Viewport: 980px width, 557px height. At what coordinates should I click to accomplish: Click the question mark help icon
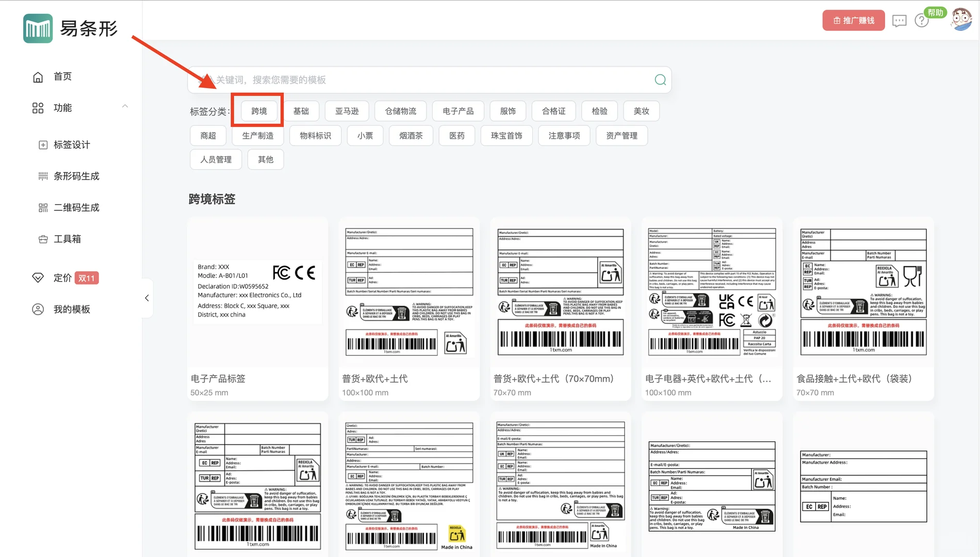pyautogui.click(x=922, y=20)
